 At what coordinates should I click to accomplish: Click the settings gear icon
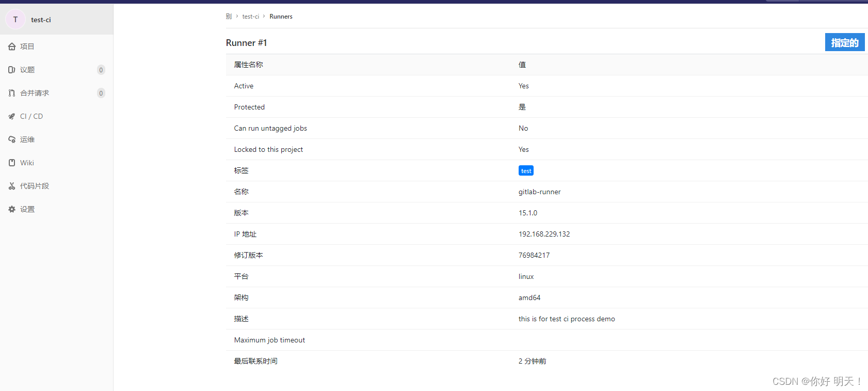(x=12, y=209)
